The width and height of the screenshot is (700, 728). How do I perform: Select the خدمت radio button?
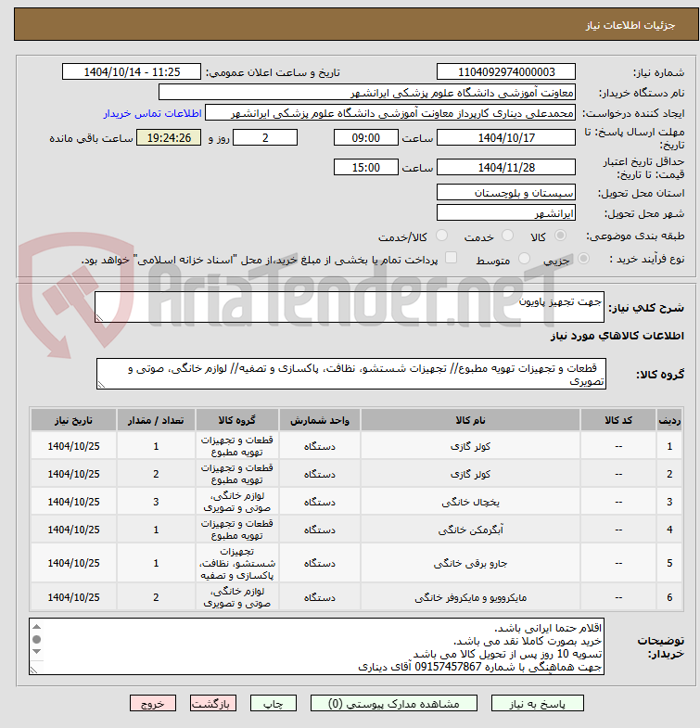[x=508, y=236]
